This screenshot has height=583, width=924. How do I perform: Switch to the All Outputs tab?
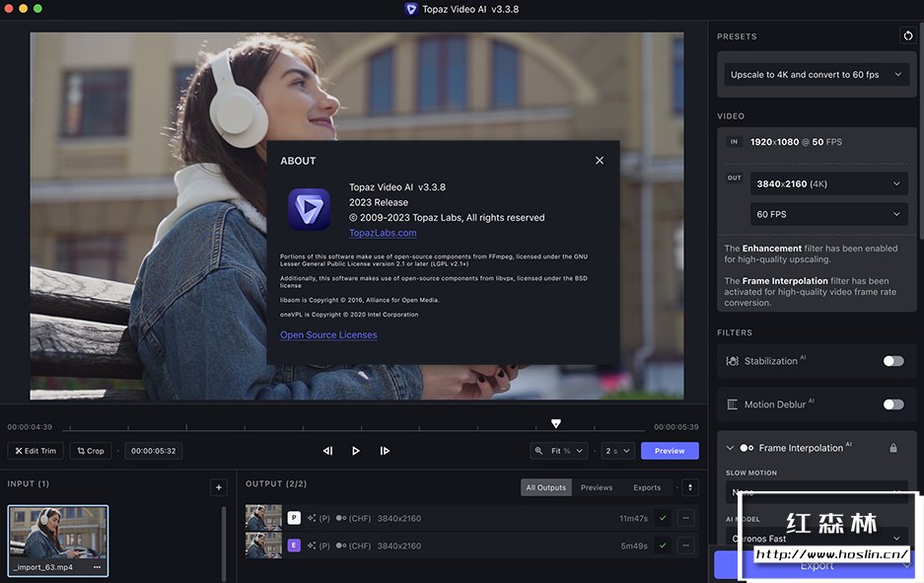click(x=545, y=487)
